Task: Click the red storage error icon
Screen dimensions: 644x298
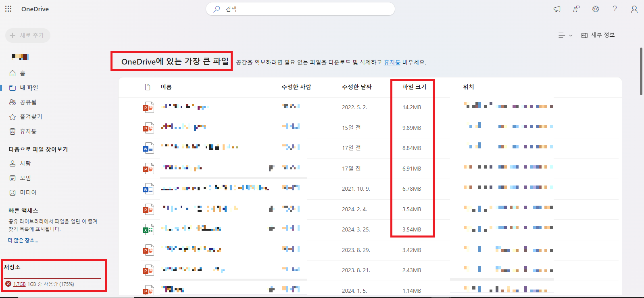Action: [8, 284]
